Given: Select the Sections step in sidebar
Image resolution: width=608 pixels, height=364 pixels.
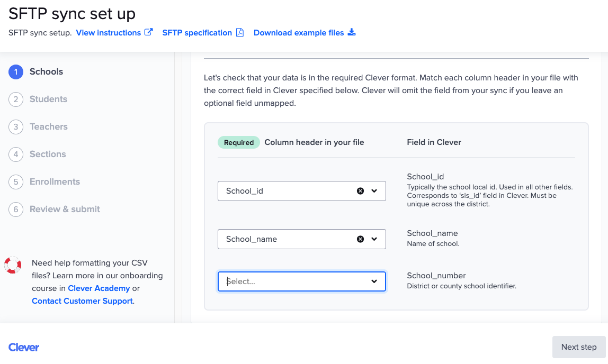Looking at the screenshot, I should (x=47, y=154).
